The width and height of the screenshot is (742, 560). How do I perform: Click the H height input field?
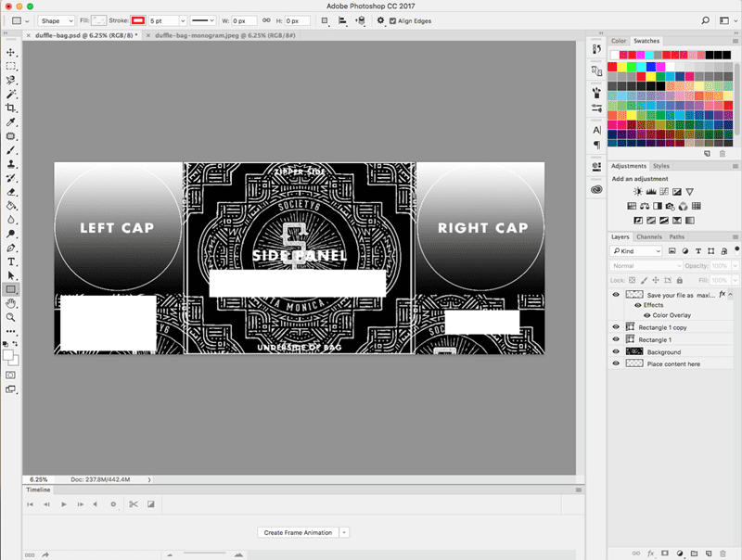tap(297, 20)
